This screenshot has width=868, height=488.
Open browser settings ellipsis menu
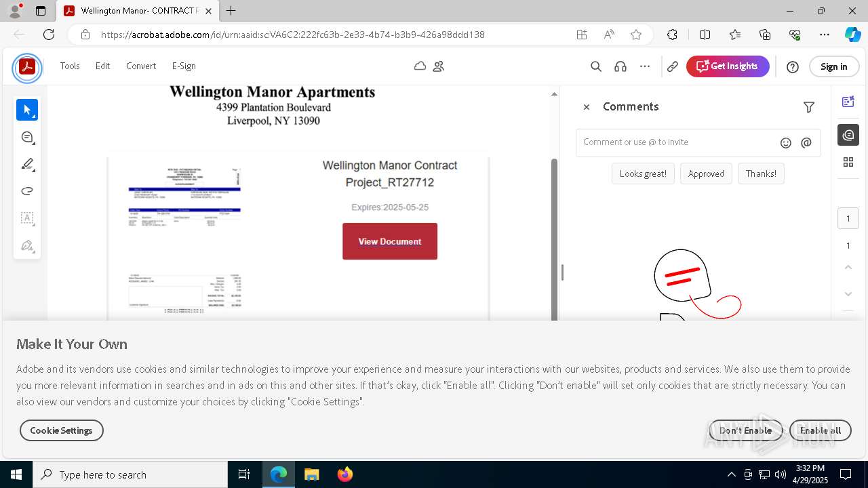825,35
